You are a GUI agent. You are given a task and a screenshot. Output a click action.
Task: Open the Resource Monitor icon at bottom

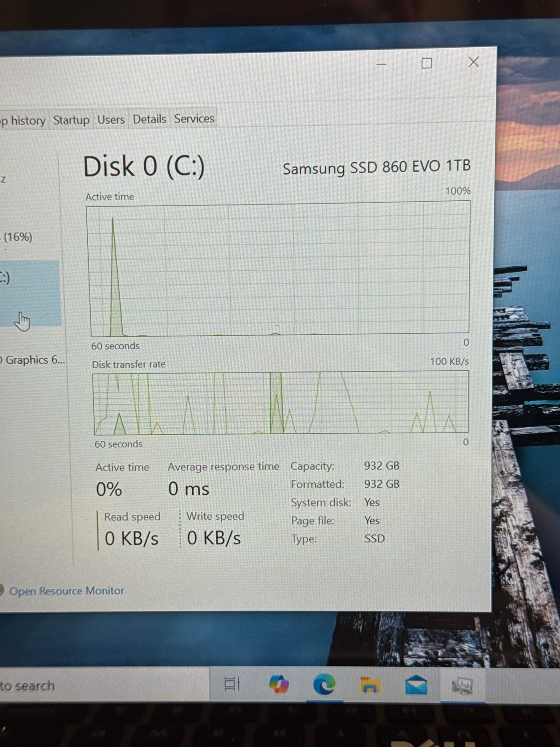(x=1, y=591)
